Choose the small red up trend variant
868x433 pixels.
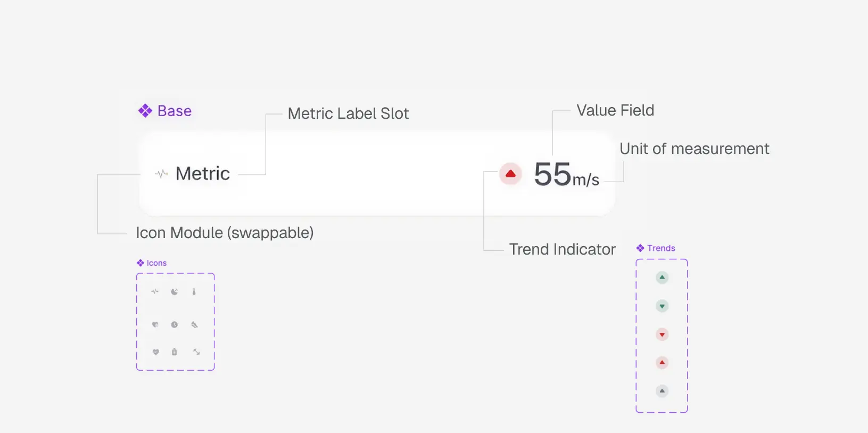(x=662, y=363)
